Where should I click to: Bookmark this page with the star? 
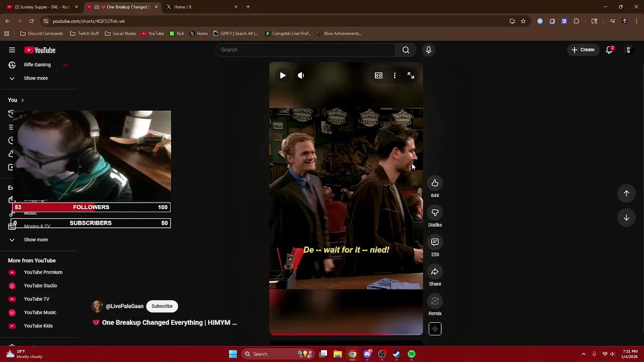(x=523, y=21)
